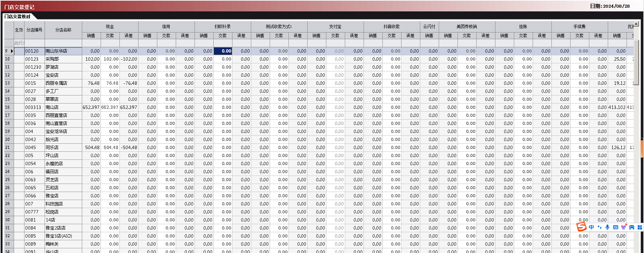Screen dimensions: 644x253
Task: Click the 信用 column group header
Action: (166, 26)
